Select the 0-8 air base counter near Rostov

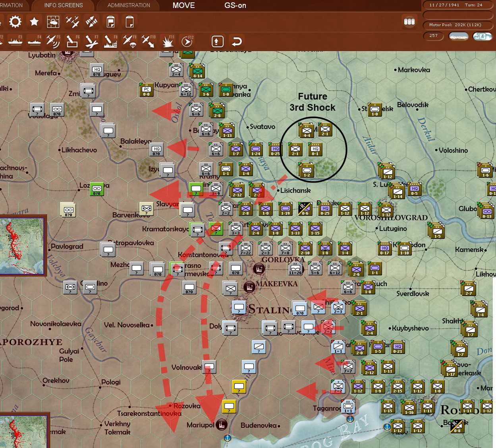pos(457,426)
